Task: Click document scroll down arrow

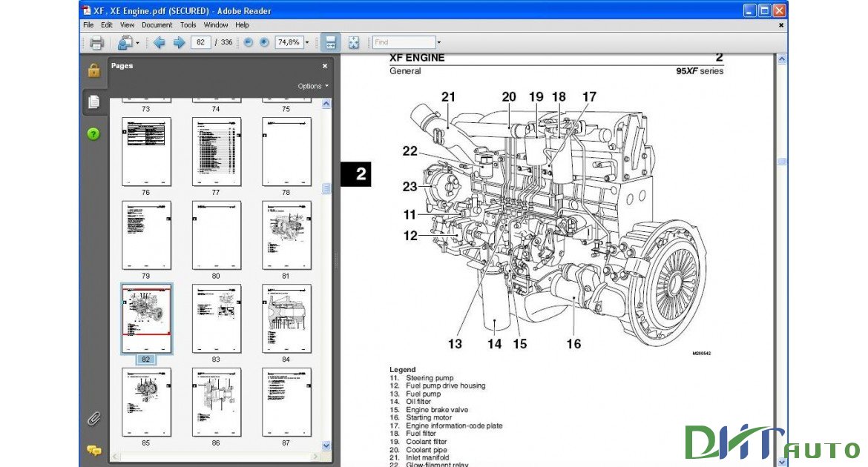Action: tap(782, 462)
